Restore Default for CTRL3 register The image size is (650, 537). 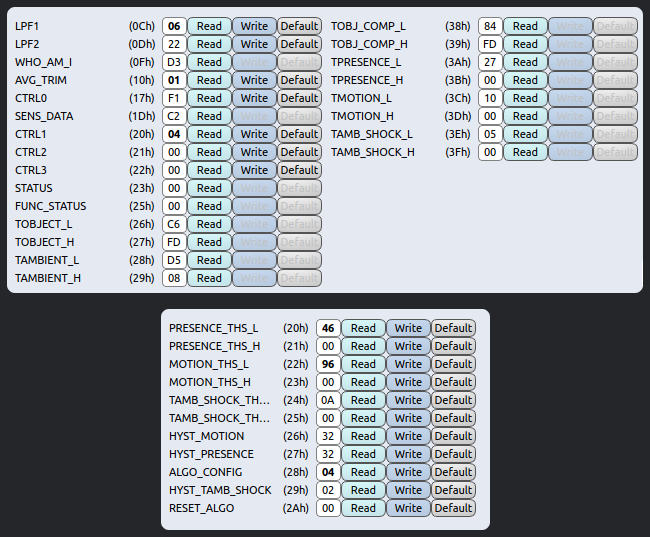[x=299, y=170]
